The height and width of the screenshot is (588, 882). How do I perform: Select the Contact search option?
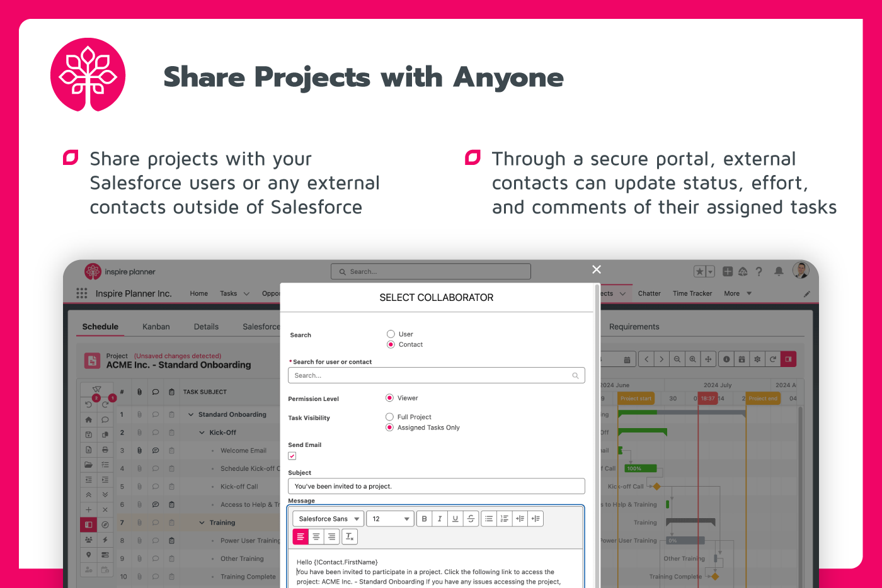click(391, 344)
